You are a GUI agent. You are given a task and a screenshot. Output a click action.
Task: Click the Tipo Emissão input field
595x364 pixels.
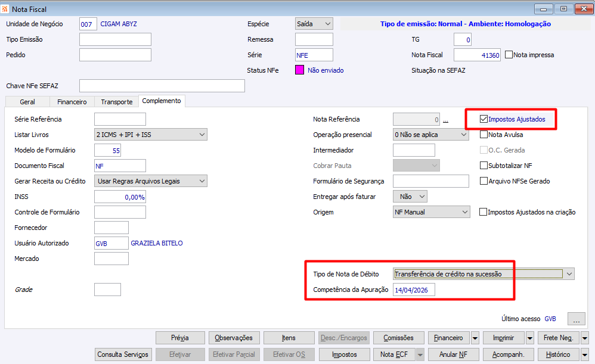115,39
